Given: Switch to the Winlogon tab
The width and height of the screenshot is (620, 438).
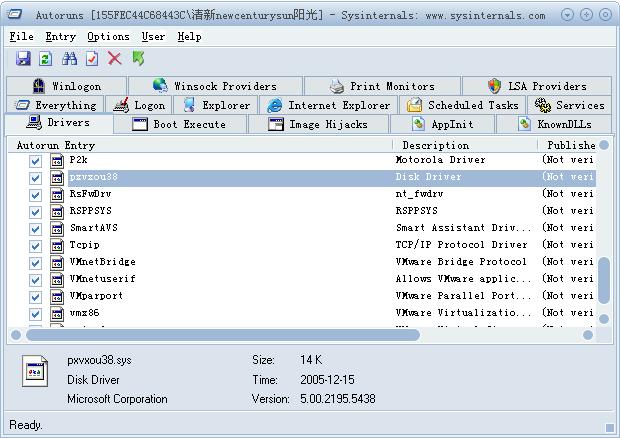Looking at the screenshot, I should (x=66, y=86).
